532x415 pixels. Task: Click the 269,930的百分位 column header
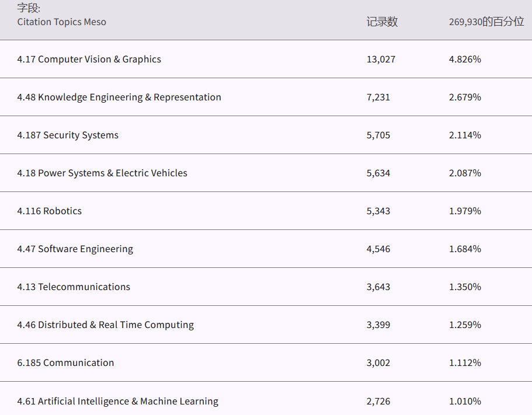point(486,22)
